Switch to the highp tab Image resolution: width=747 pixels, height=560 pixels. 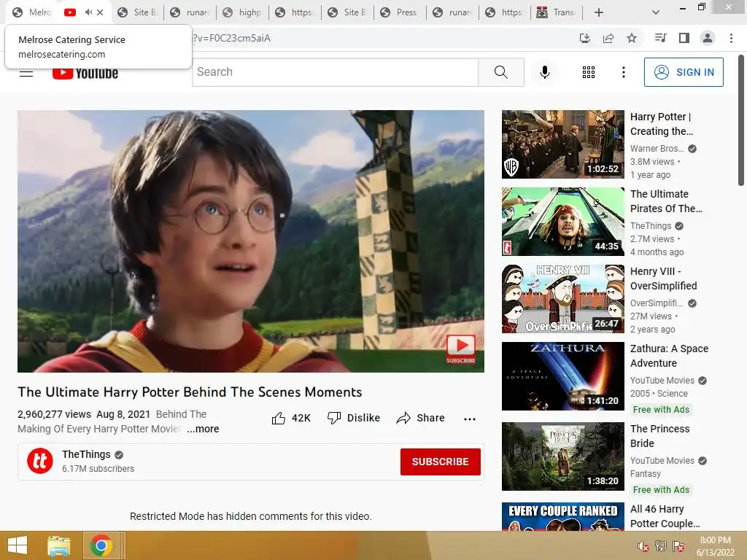pos(244,12)
